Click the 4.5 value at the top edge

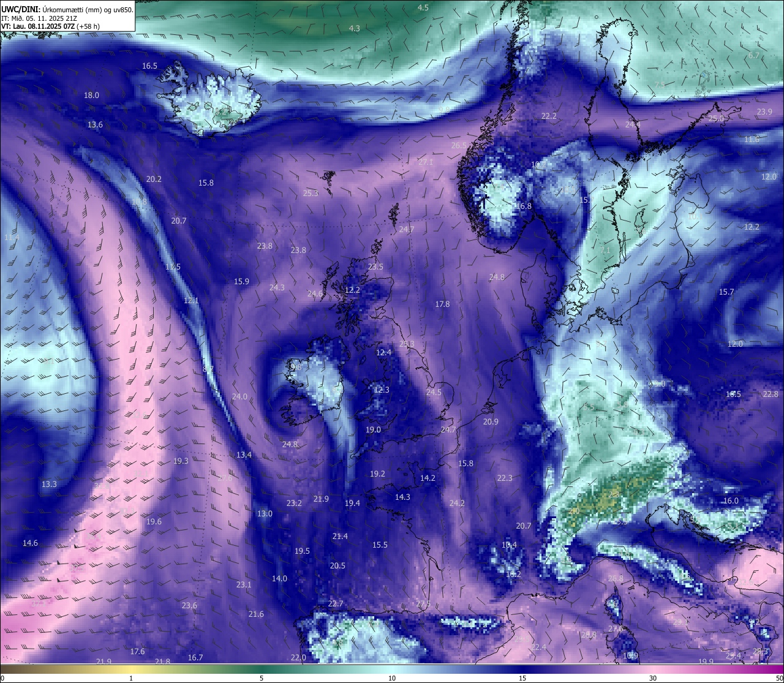point(423,8)
